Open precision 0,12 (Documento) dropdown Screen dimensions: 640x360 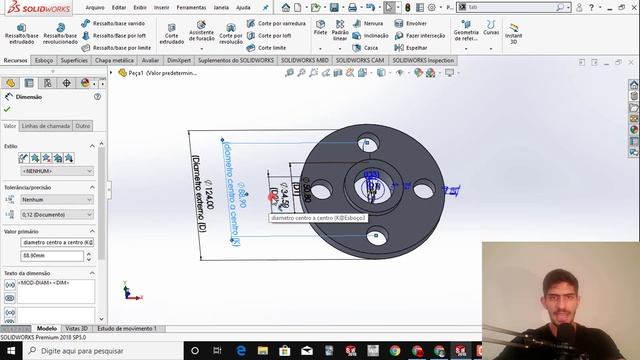click(x=57, y=215)
